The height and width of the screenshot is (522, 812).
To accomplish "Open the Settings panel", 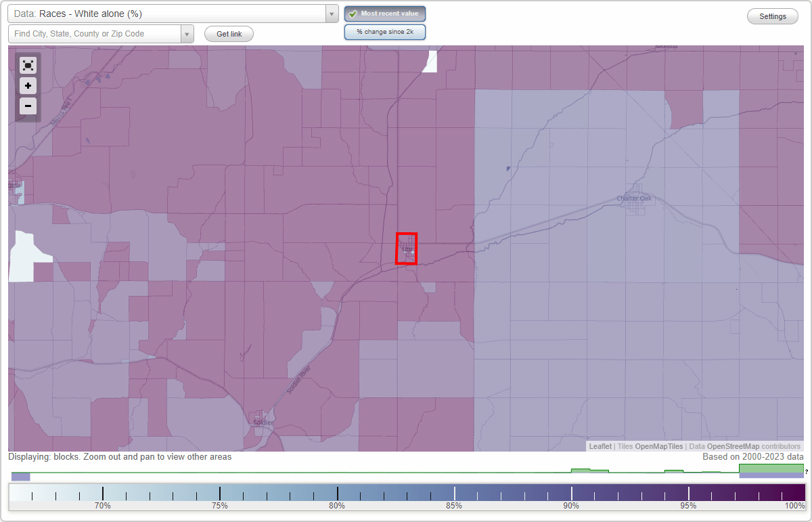I will point(772,16).
